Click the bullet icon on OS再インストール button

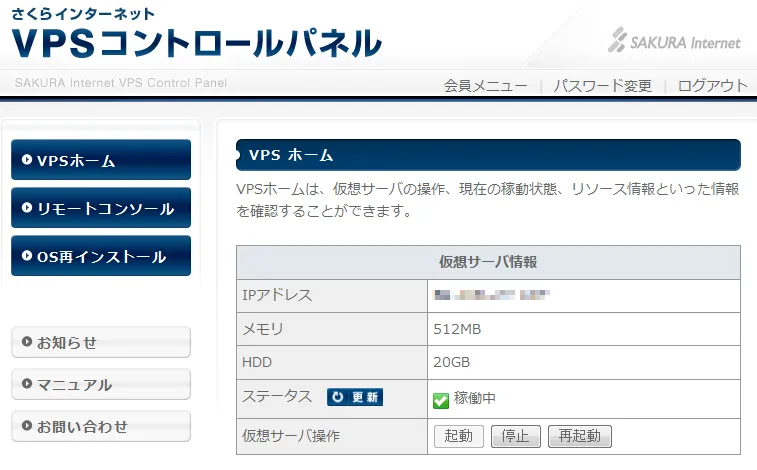[x=27, y=256]
